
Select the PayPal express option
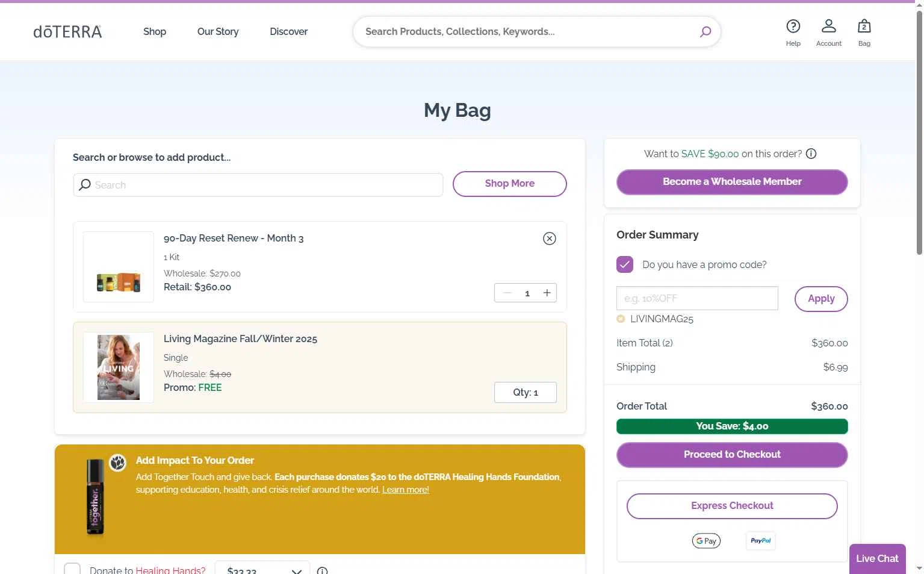tap(760, 541)
